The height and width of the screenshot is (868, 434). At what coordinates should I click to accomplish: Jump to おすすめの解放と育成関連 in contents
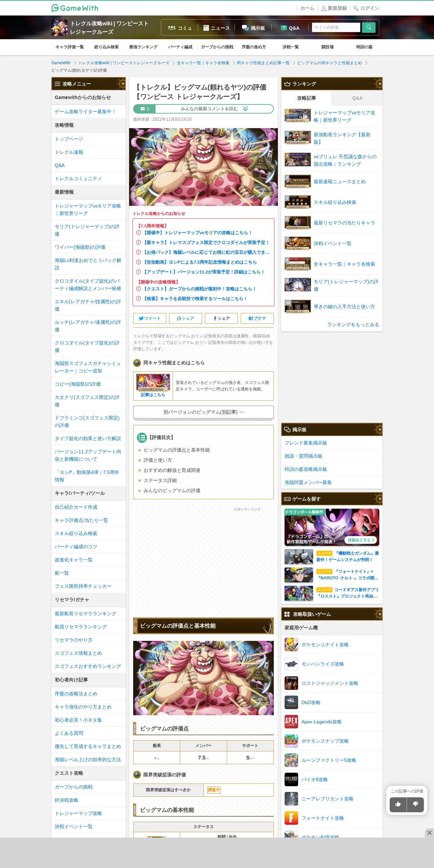coord(172,470)
